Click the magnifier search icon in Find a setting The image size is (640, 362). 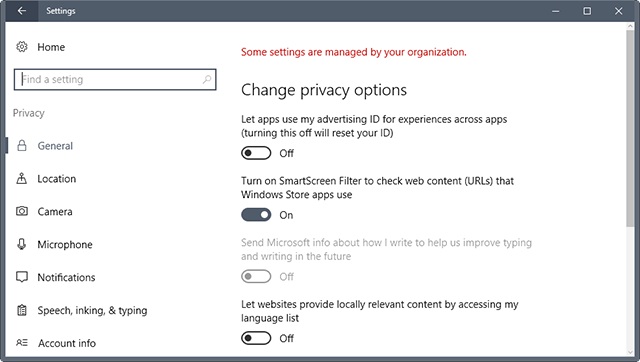207,79
